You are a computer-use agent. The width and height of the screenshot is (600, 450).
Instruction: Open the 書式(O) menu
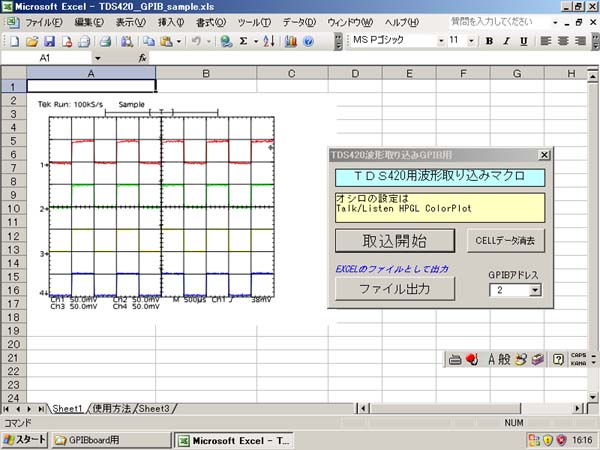[211, 23]
